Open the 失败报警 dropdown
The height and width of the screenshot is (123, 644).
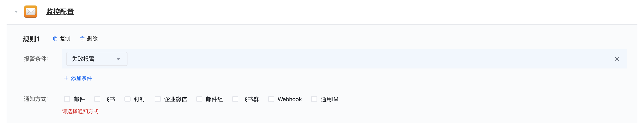(97, 59)
